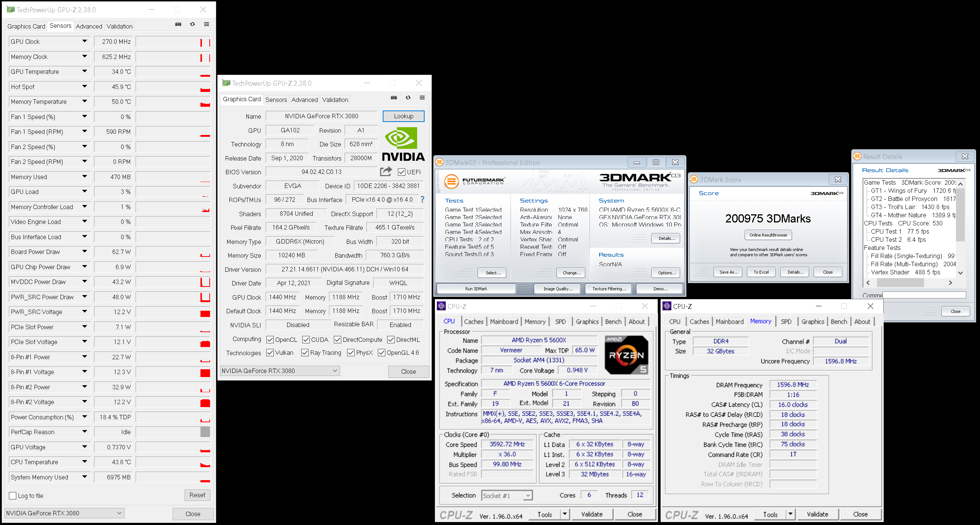The height and width of the screenshot is (525, 980).
Task: Open the SPD tab in the Memory CPU-Z window
Action: (786, 322)
